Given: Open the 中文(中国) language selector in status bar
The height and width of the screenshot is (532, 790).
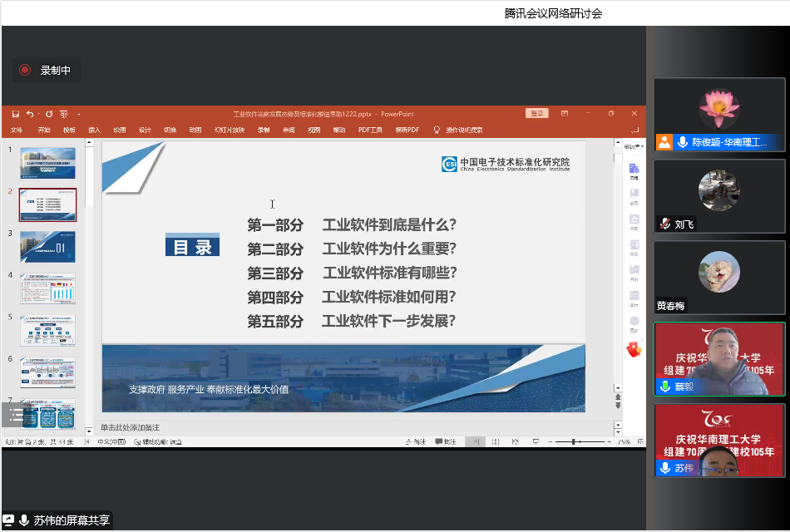Looking at the screenshot, I should [111, 441].
